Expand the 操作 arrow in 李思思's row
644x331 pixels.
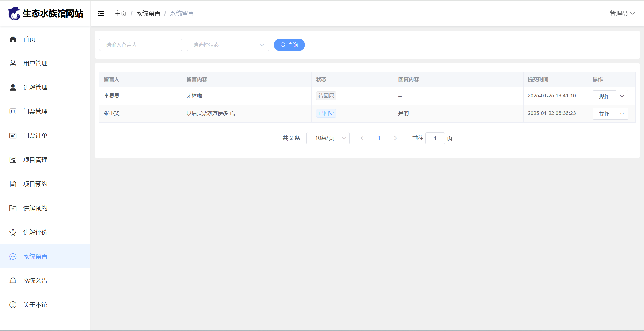click(x=622, y=96)
